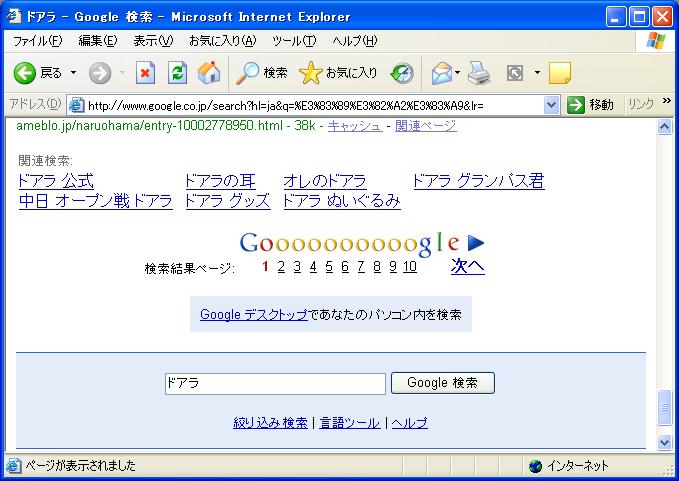Viewport: 679px width, 481px height.
Task: Stop page loading with red X icon
Action: [145, 73]
